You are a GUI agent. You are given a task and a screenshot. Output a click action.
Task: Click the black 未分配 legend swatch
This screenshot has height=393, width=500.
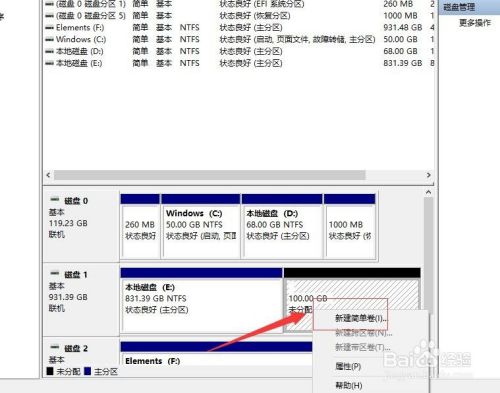coord(50,371)
